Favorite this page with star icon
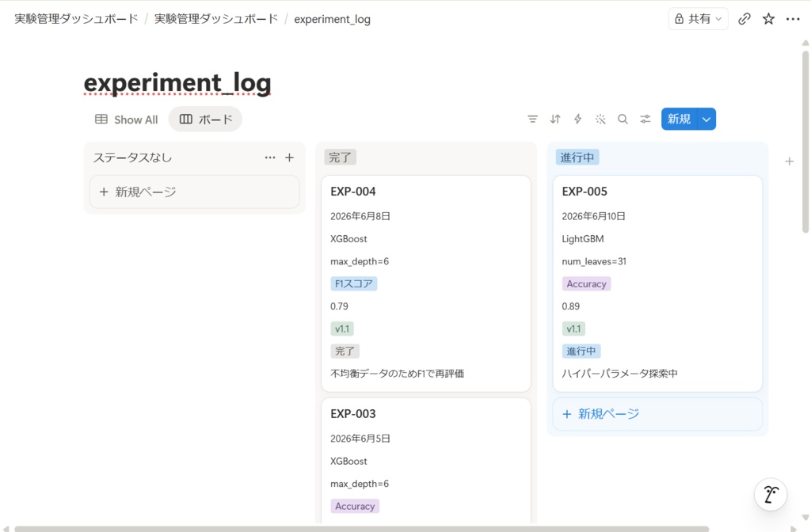Image resolution: width=811 pixels, height=532 pixels. (x=768, y=19)
